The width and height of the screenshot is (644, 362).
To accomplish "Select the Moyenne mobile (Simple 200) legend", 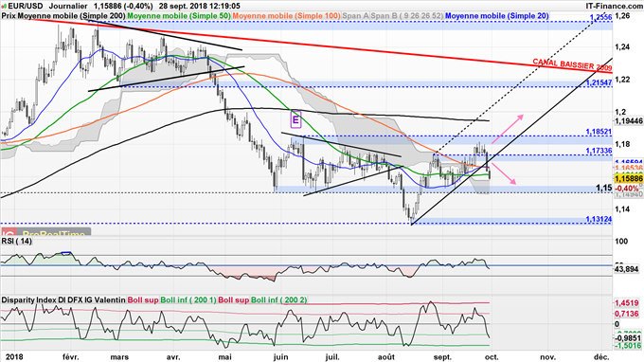I will tap(64, 15).
